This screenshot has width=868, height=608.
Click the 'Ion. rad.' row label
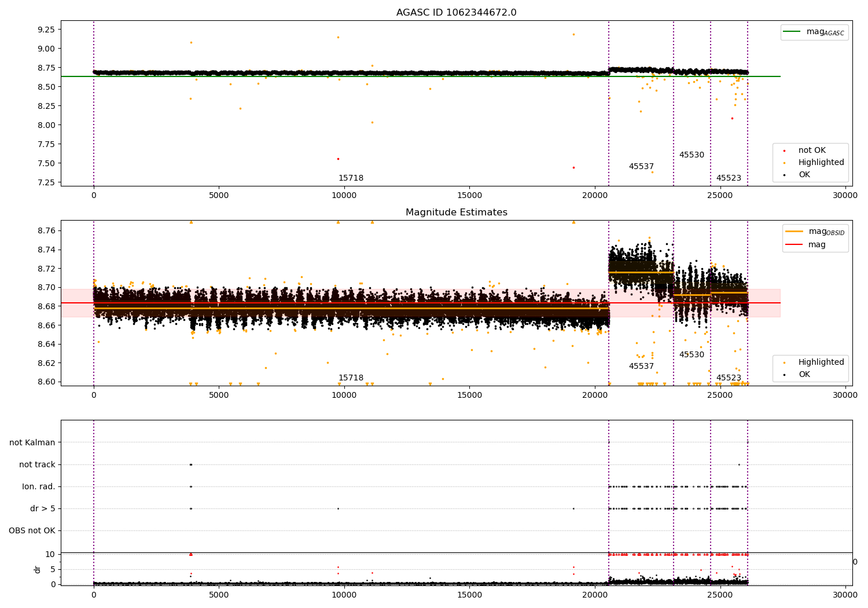click(39, 487)
